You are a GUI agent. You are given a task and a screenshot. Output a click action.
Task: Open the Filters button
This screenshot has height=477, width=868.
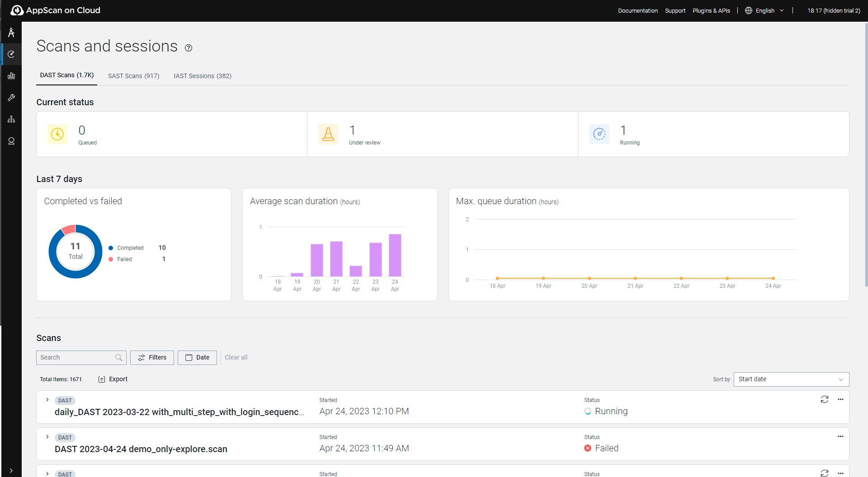click(x=152, y=358)
